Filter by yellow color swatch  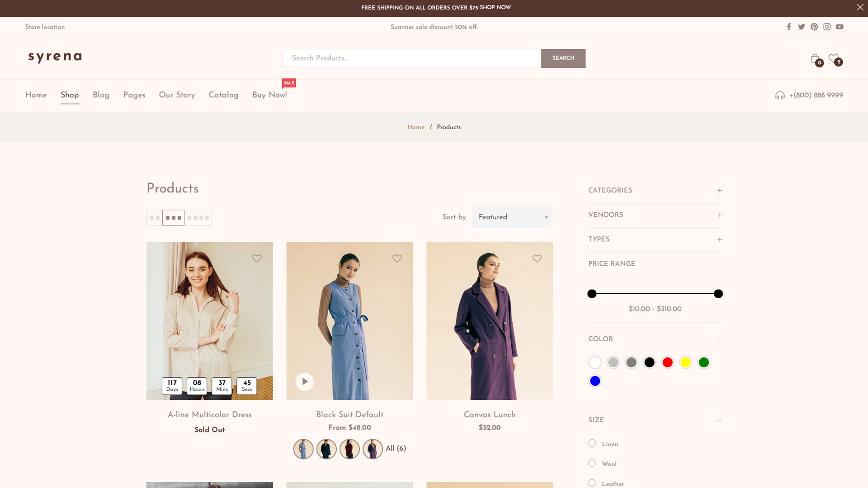click(686, 362)
